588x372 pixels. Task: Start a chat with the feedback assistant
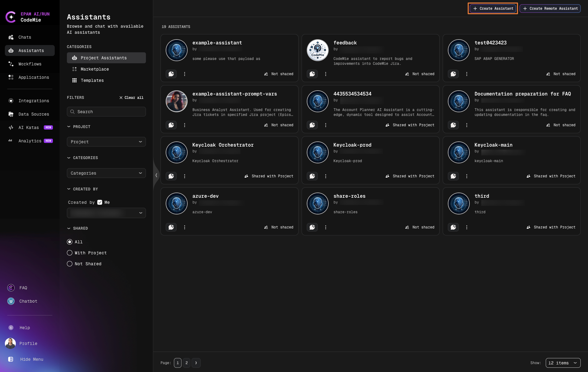pos(312,74)
